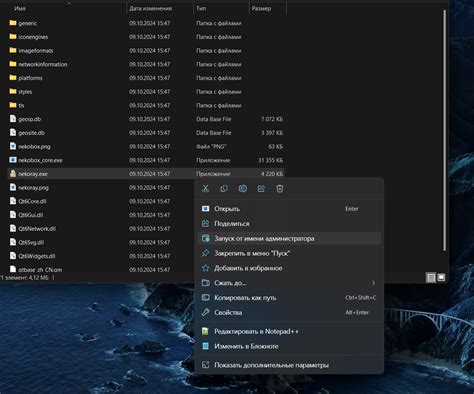The width and height of the screenshot is (474, 394).
Task: Click the Qt6Svg.dll file icon
Action: point(13,242)
